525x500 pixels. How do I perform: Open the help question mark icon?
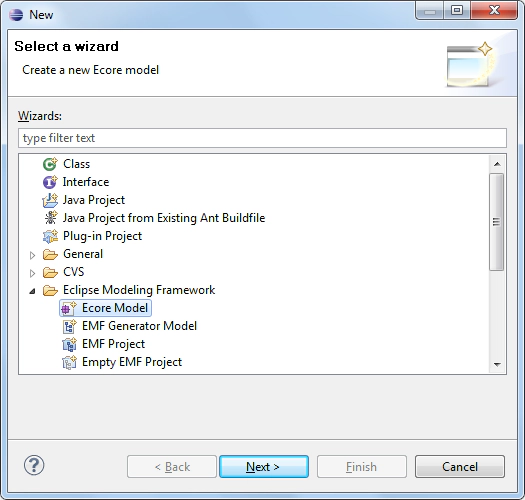pos(34,465)
